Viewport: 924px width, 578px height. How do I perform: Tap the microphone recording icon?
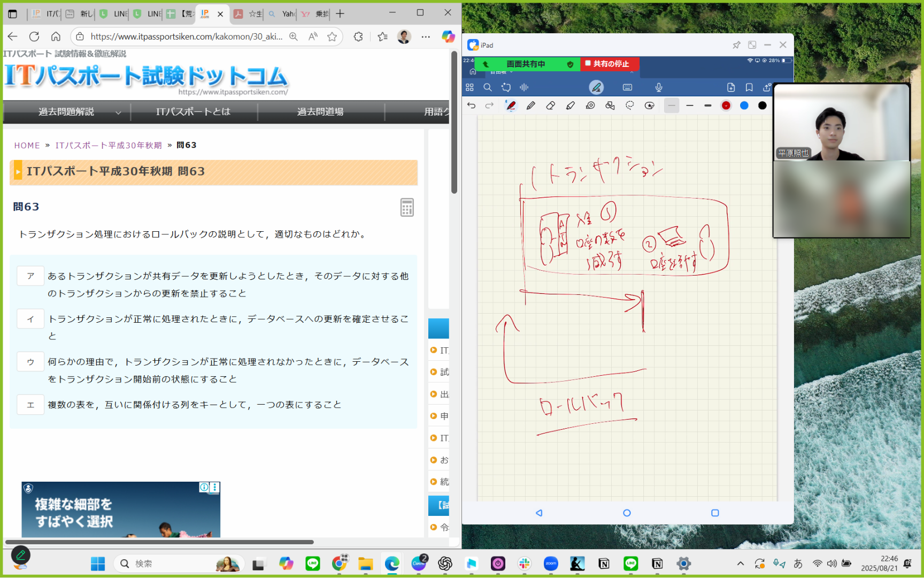659,87
